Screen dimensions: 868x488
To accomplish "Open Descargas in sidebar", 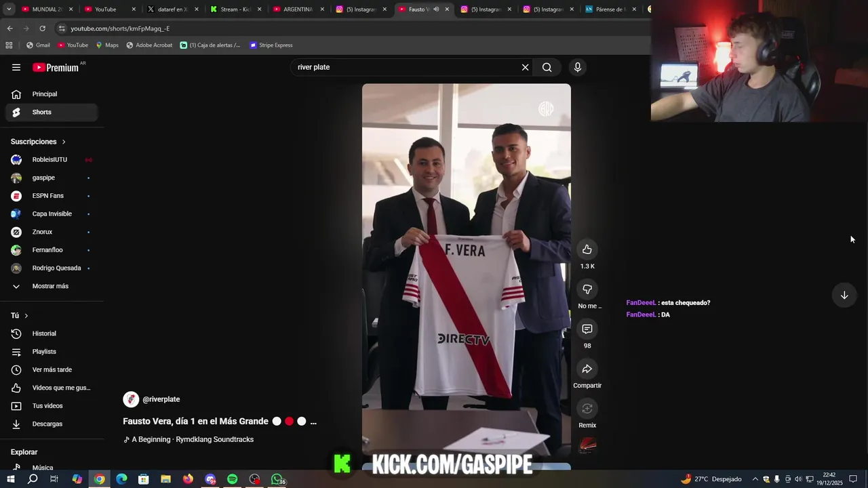I will [x=52, y=424].
